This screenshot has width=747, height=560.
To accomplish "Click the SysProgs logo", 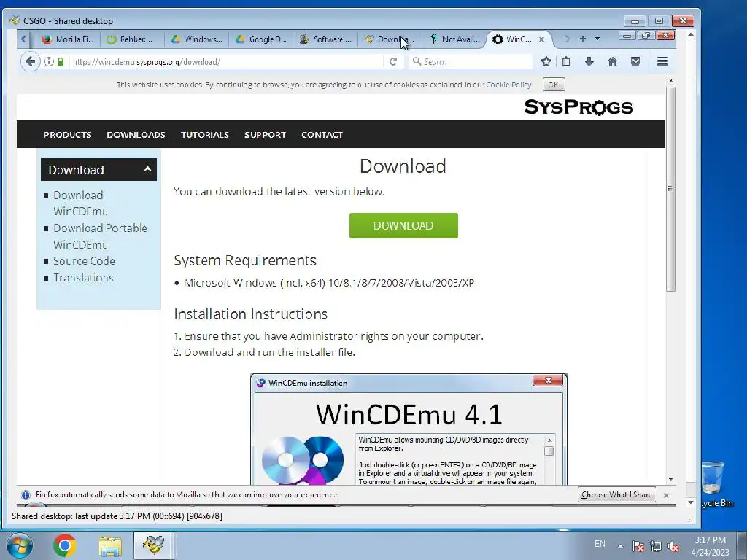I will pyautogui.click(x=578, y=107).
